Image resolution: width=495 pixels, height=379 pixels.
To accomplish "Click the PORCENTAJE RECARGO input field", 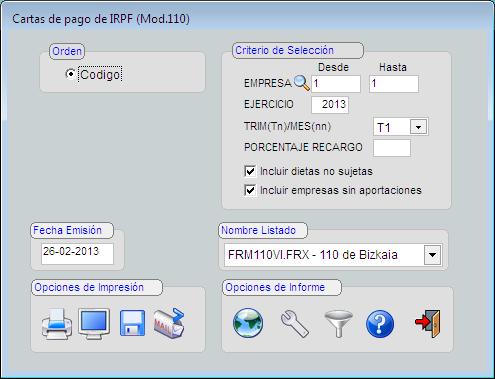I will coord(392,148).
